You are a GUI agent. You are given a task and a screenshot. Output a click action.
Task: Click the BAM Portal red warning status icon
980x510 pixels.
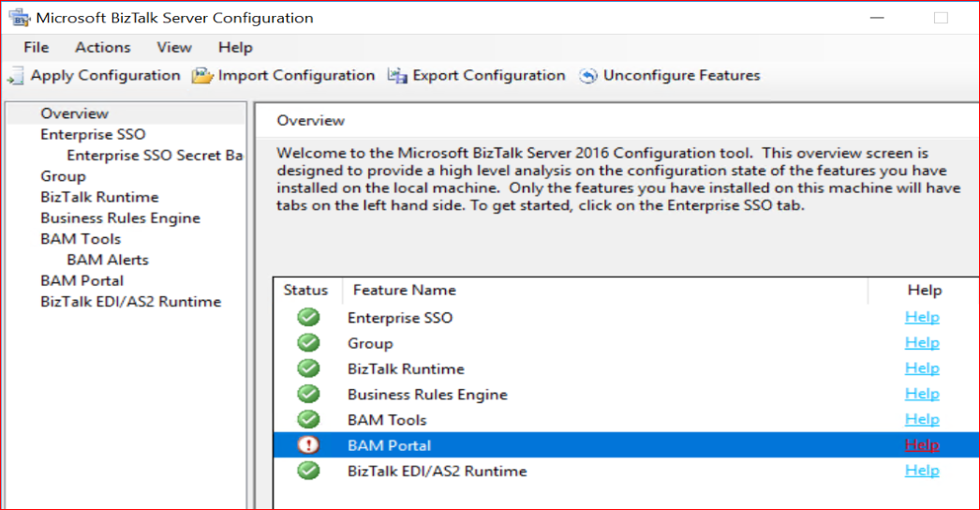(308, 445)
